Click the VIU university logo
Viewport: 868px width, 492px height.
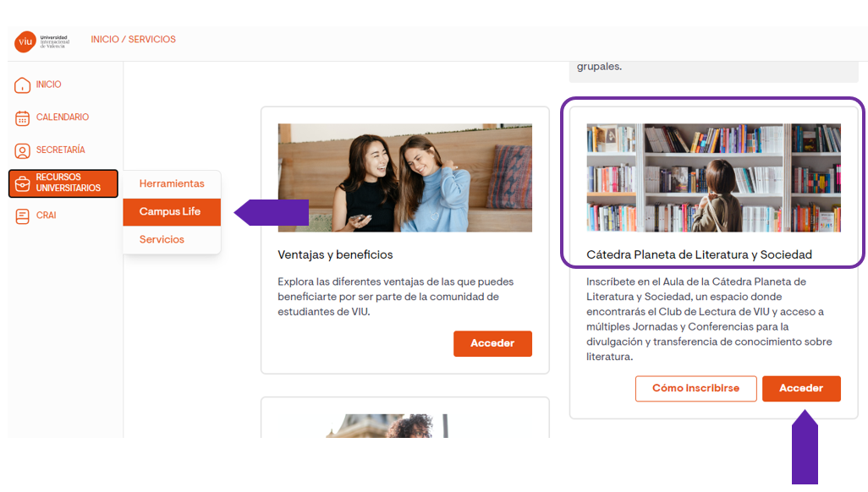click(42, 41)
